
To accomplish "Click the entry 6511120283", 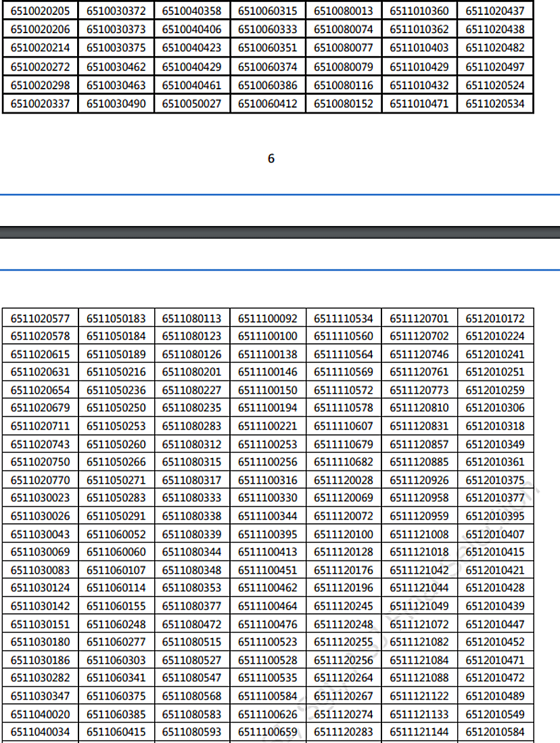I will point(344,731).
